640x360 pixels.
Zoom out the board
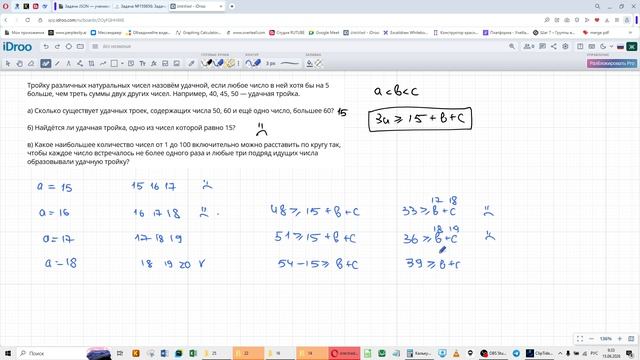point(591,339)
